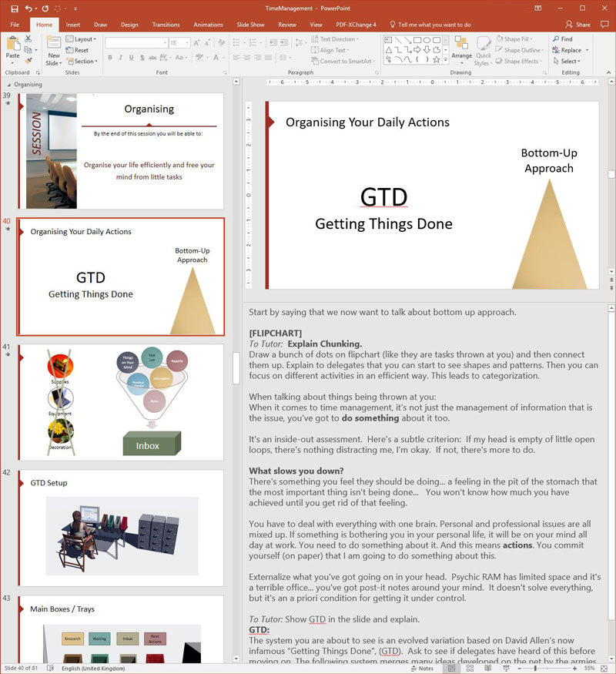The image size is (616, 674).
Task: Cut selection with the scissors icon
Action: point(28,39)
